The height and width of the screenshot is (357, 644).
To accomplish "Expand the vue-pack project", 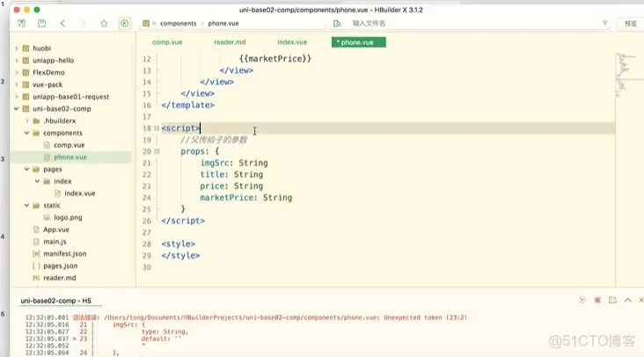I will pos(17,84).
